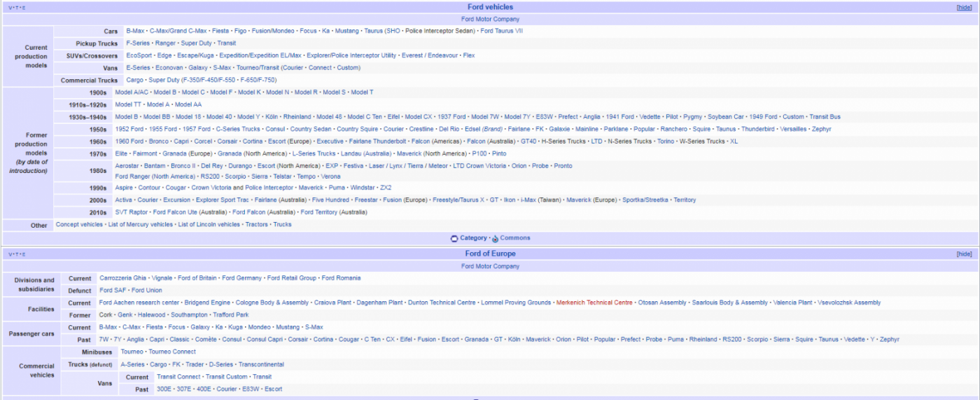Viewport: 980px width, 400px height.
Task: Open the Mustang link under current Cars
Action: (347, 31)
